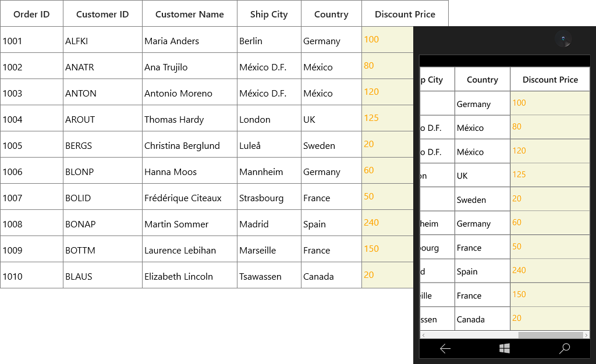Click the horizontal scrollbar right arrow
This screenshot has height=364, width=596.
(x=586, y=335)
